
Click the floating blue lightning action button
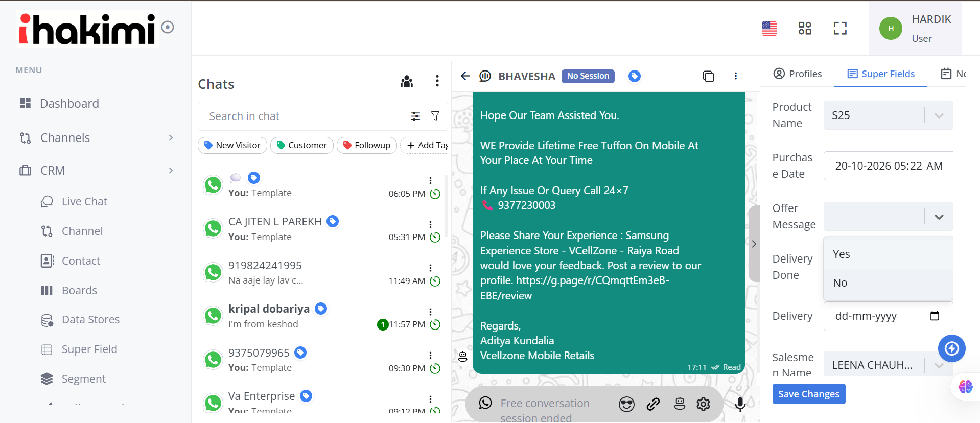951,348
